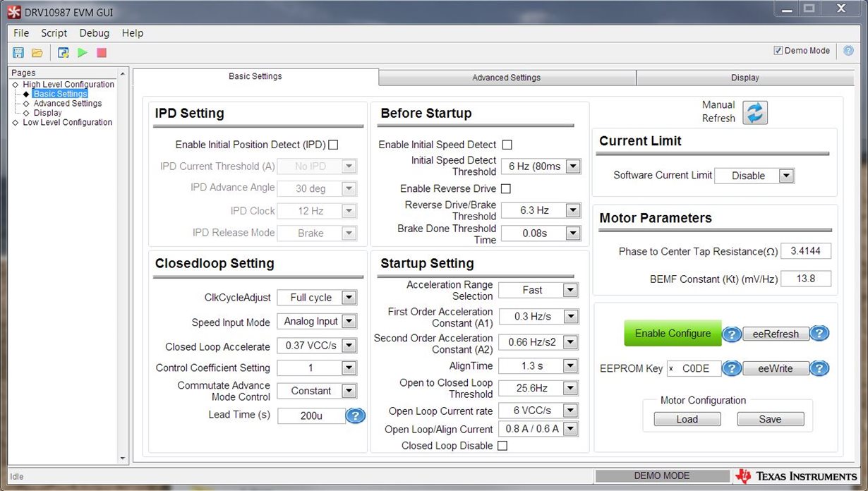Click BEMF Constant (Kt) input field
The width and height of the screenshot is (868, 491).
pos(806,279)
